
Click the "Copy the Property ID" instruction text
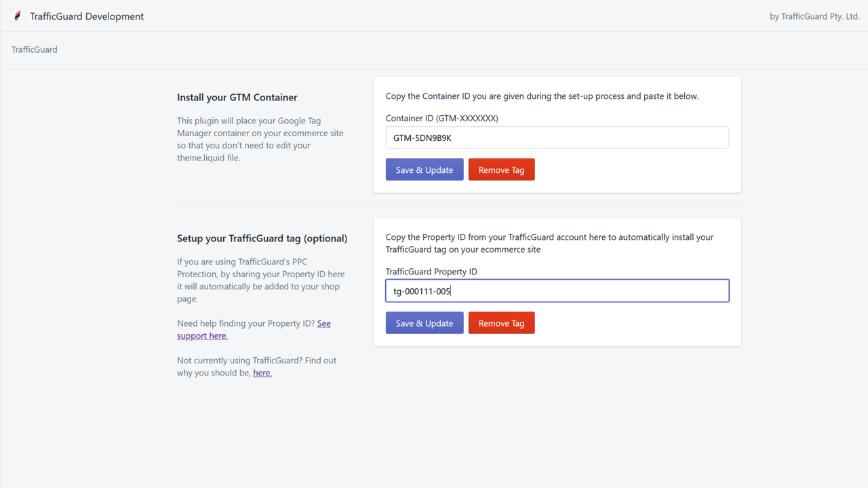[550, 243]
